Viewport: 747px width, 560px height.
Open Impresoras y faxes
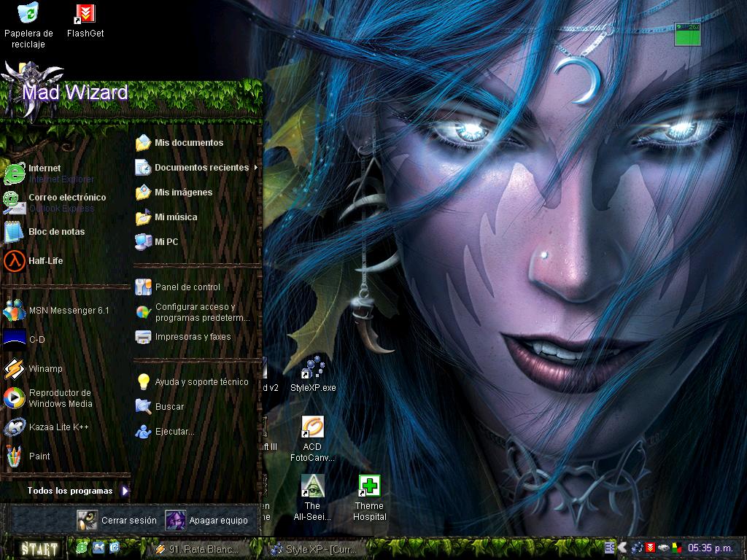(x=196, y=337)
